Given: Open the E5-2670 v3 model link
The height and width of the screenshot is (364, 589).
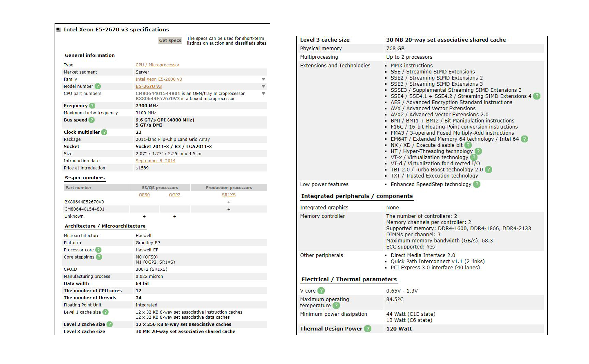Looking at the screenshot, I should [148, 86].
